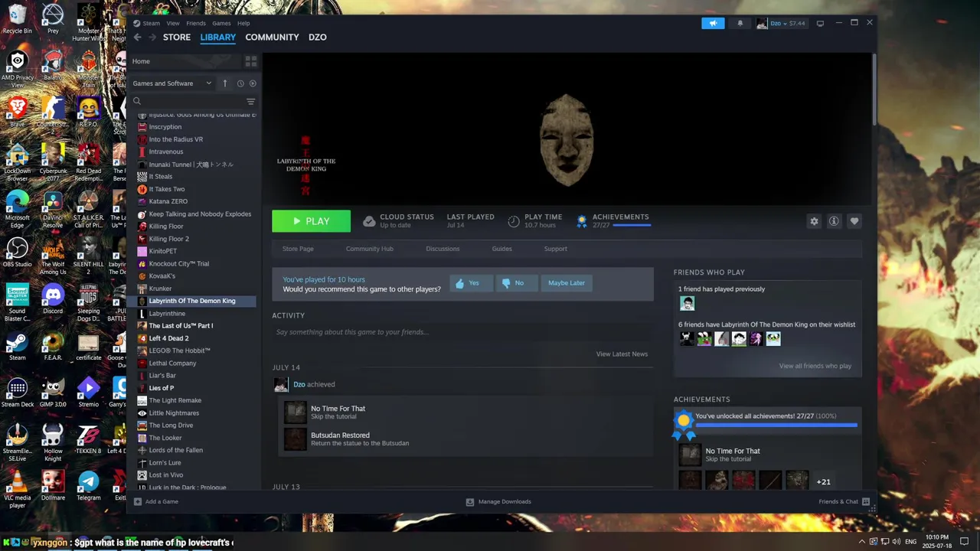The width and height of the screenshot is (980, 551).
Task: Switch to the STORE tab
Action: [177, 37]
